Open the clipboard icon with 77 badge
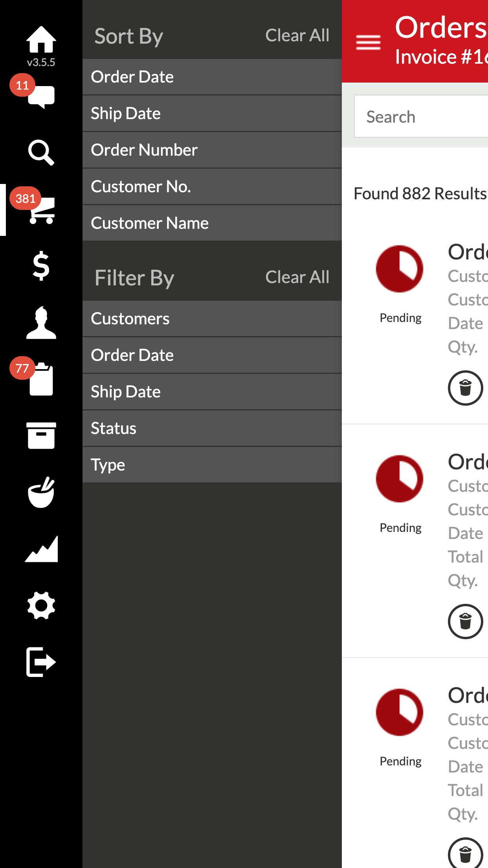 (x=41, y=379)
